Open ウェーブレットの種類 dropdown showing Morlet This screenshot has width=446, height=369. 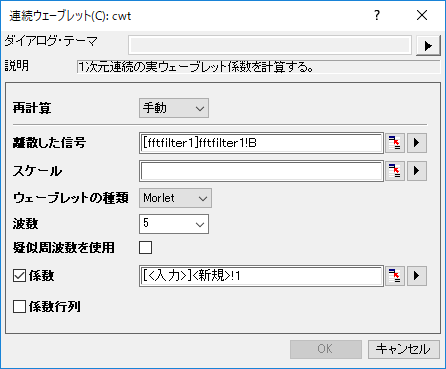(x=175, y=198)
